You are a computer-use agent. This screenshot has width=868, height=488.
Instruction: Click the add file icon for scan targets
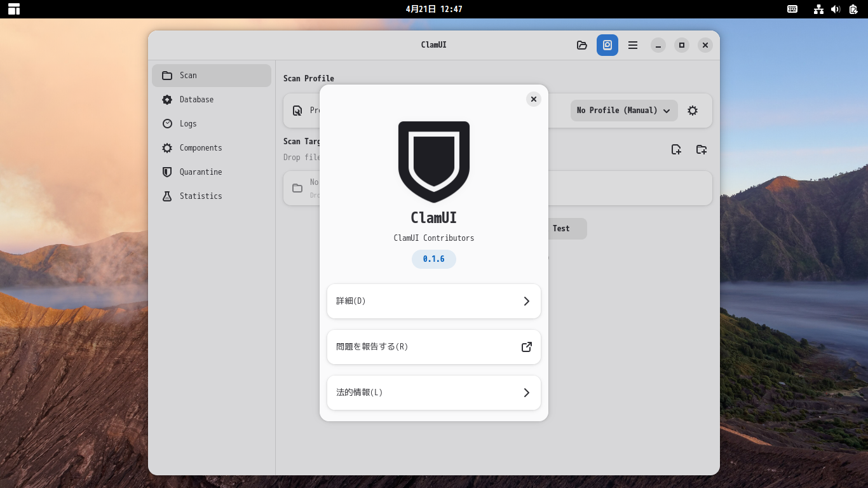pyautogui.click(x=676, y=149)
